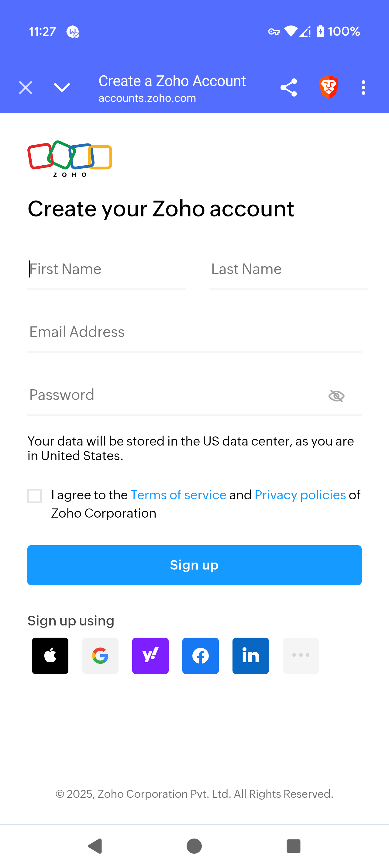The width and height of the screenshot is (389, 868).
Task: Choose Yahoo sign-up option
Action: tap(150, 655)
